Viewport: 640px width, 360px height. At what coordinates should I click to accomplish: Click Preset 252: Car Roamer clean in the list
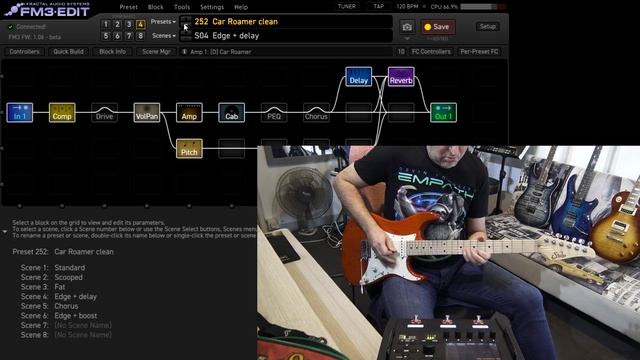point(63,252)
